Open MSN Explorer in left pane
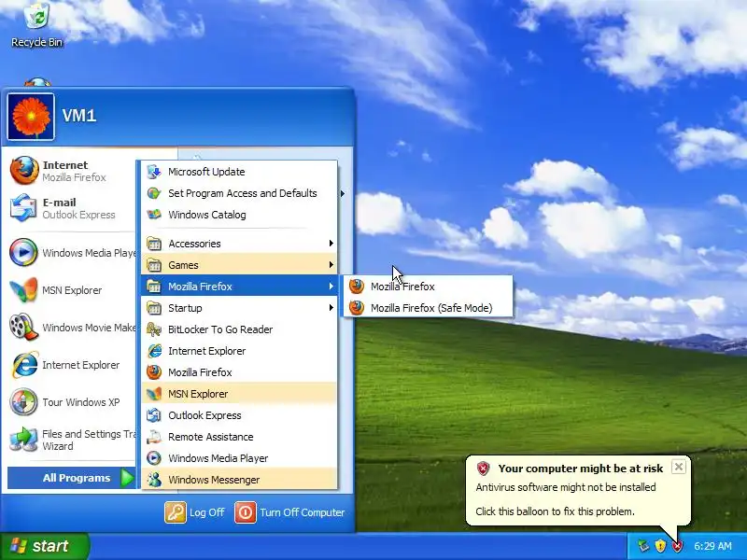The height and width of the screenshot is (560, 747). pos(72,290)
